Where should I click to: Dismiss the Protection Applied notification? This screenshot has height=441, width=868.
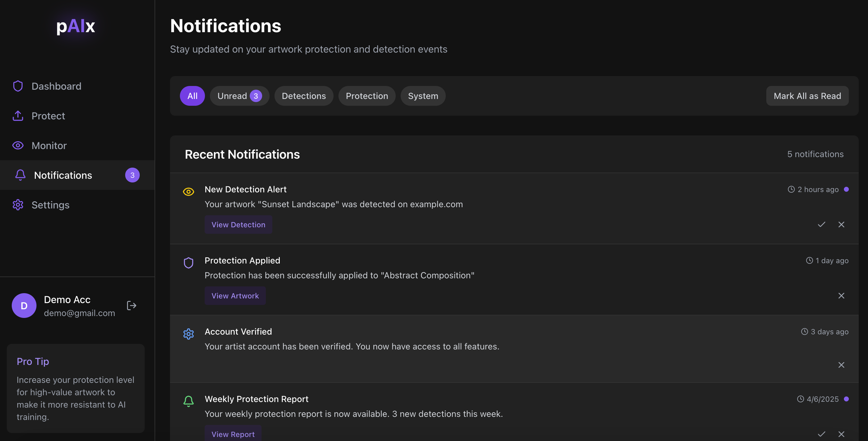[841, 296]
